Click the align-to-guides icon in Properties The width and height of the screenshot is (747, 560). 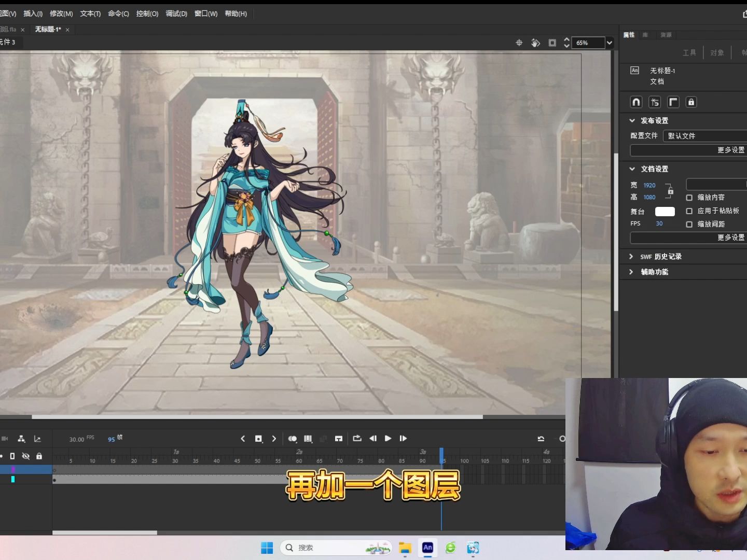[655, 102]
